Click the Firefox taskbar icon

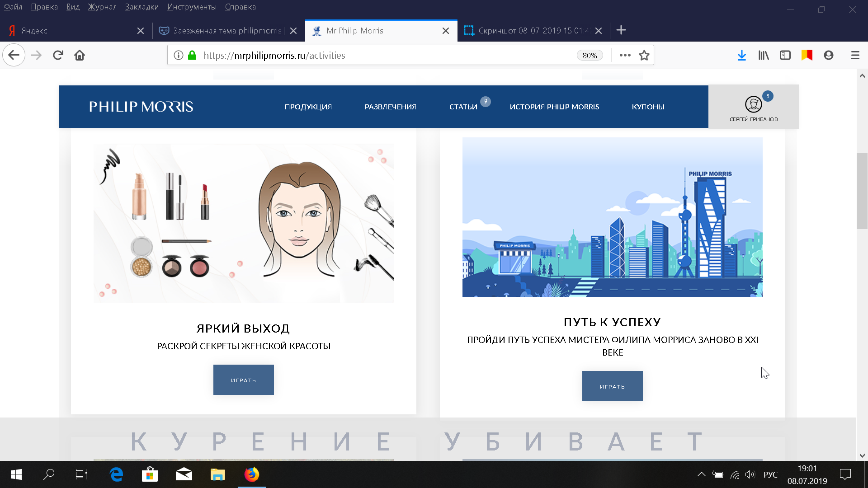point(252,474)
